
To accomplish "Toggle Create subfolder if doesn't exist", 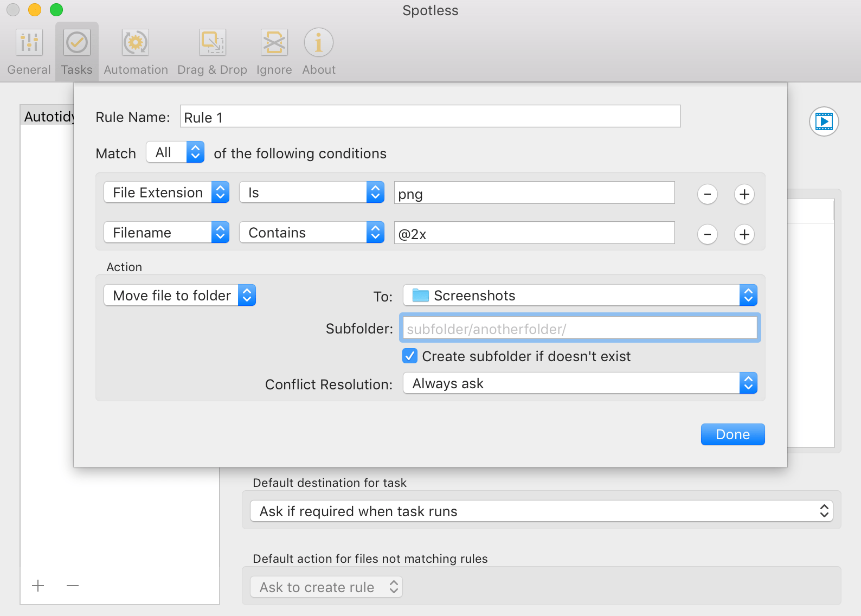I will click(410, 356).
